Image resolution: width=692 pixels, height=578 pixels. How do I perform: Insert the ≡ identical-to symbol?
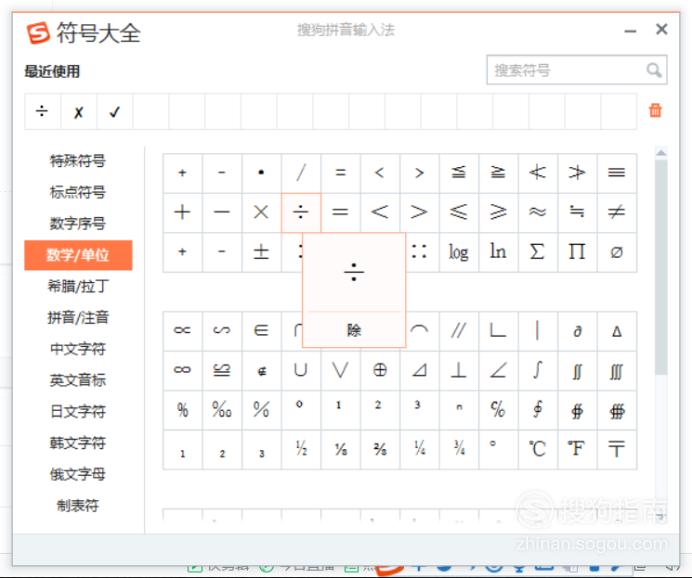click(x=617, y=173)
